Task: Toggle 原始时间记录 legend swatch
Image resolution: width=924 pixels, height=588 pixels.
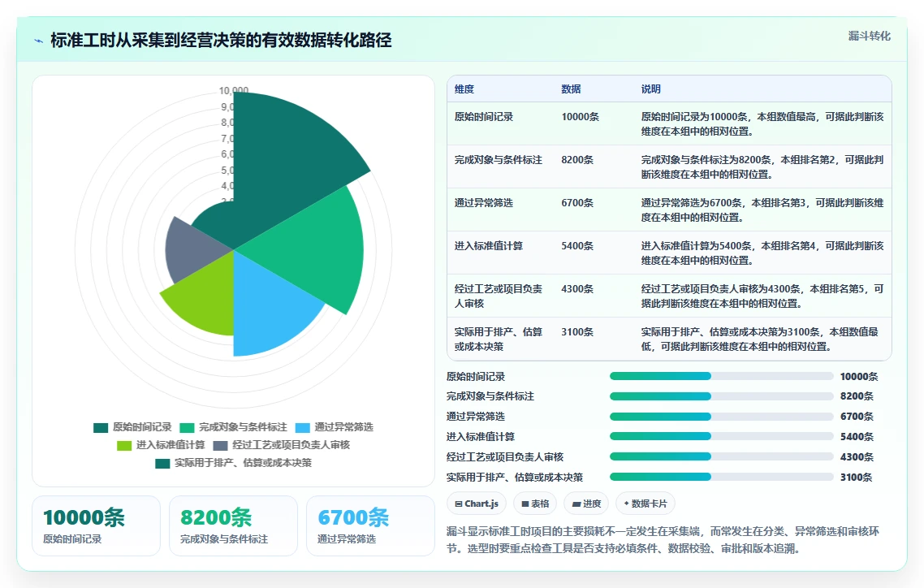Action: click(101, 428)
